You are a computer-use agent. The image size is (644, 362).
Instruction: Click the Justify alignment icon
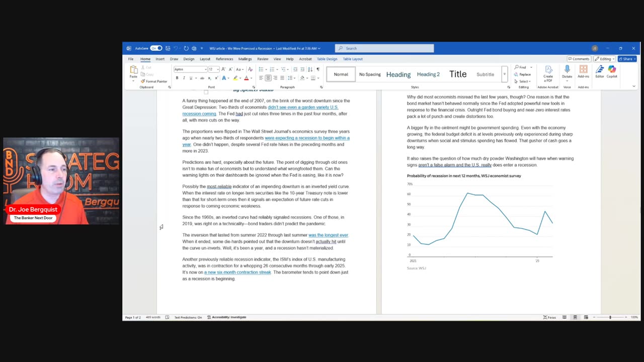[x=282, y=78]
